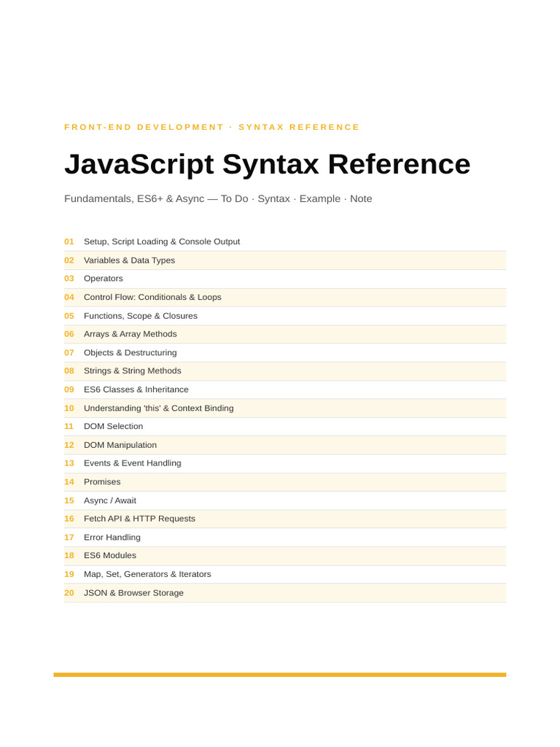Click chapter number '01'

[69, 241]
